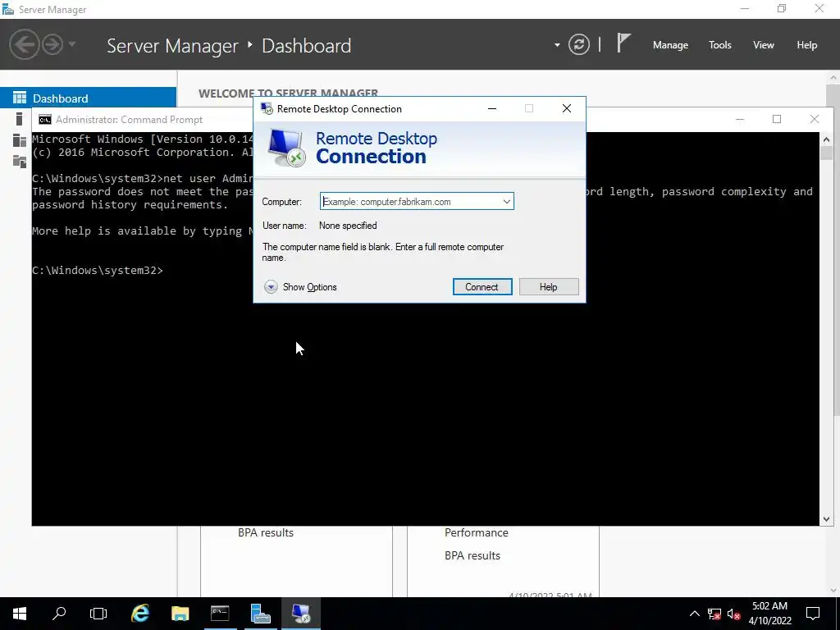Open File Explorer from the taskbar
The width and height of the screenshot is (840, 630).
coord(180,614)
